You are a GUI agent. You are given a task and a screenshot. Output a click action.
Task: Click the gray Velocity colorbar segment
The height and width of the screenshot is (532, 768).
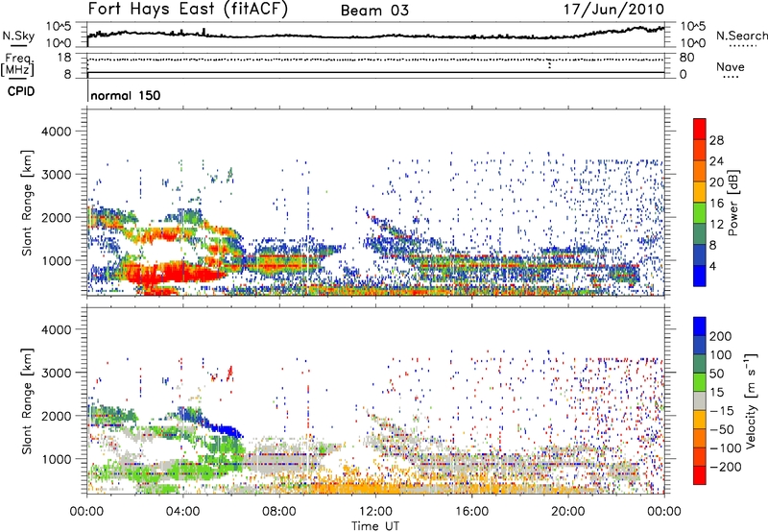point(700,401)
